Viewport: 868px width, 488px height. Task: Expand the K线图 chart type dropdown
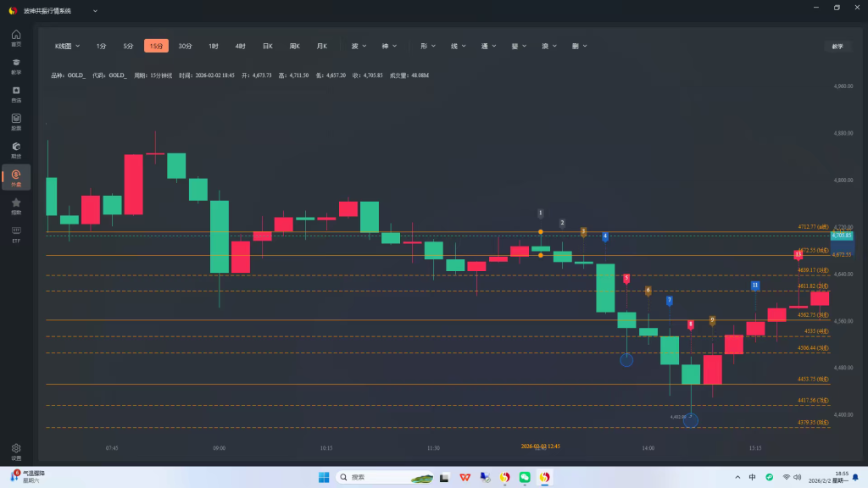coord(68,46)
